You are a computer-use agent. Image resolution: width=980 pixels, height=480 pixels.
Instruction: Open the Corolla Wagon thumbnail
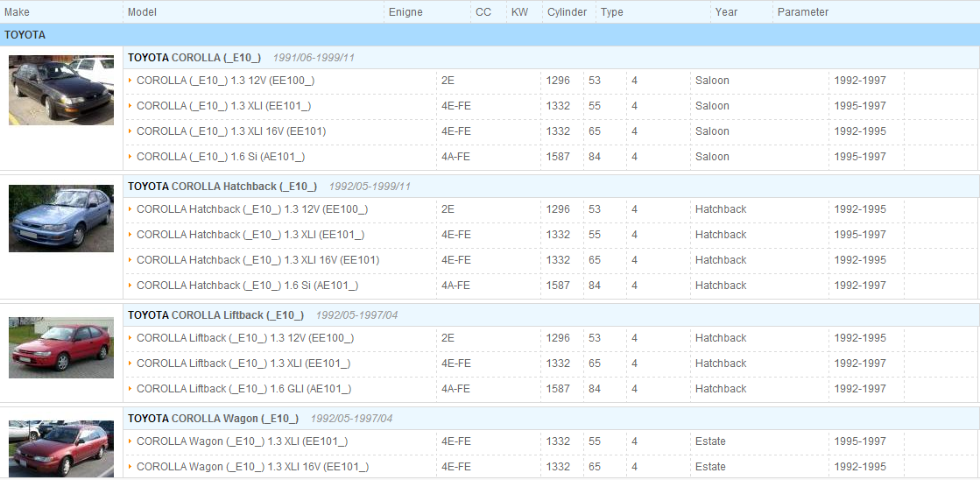(x=61, y=448)
